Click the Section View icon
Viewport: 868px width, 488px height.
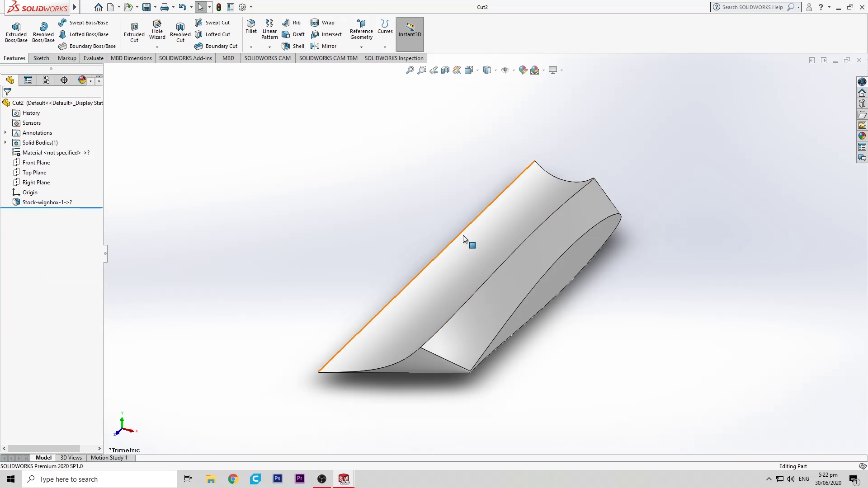[445, 70]
